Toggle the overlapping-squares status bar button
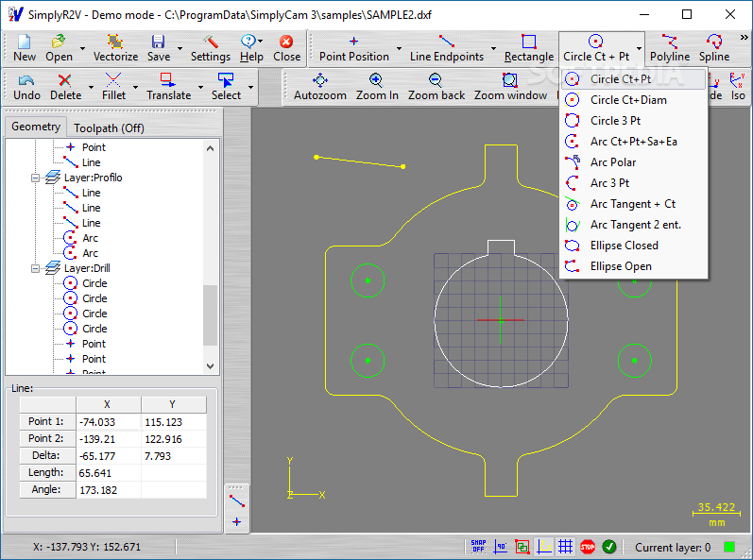This screenshot has width=753, height=560. [x=522, y=547]
